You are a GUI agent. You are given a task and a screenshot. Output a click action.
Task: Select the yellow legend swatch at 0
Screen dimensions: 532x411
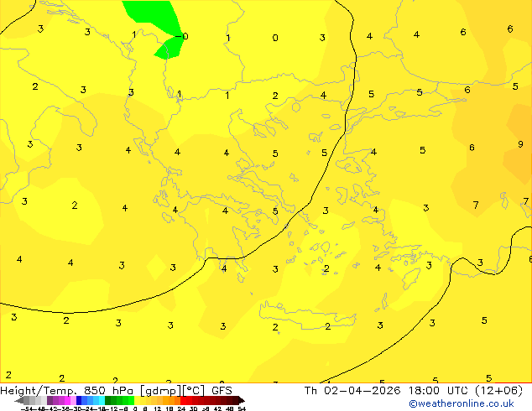point(137,400)
